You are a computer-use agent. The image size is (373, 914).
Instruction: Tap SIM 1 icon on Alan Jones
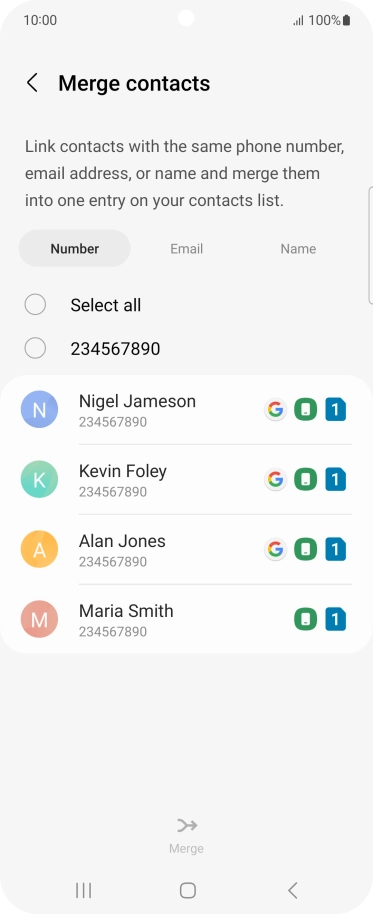pyautogui.click(x=336, y=550)
